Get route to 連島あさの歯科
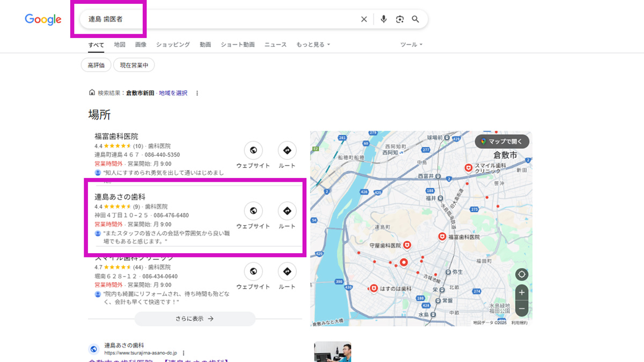The height and width of the screenshot is (362, 644). click(287, 211)
